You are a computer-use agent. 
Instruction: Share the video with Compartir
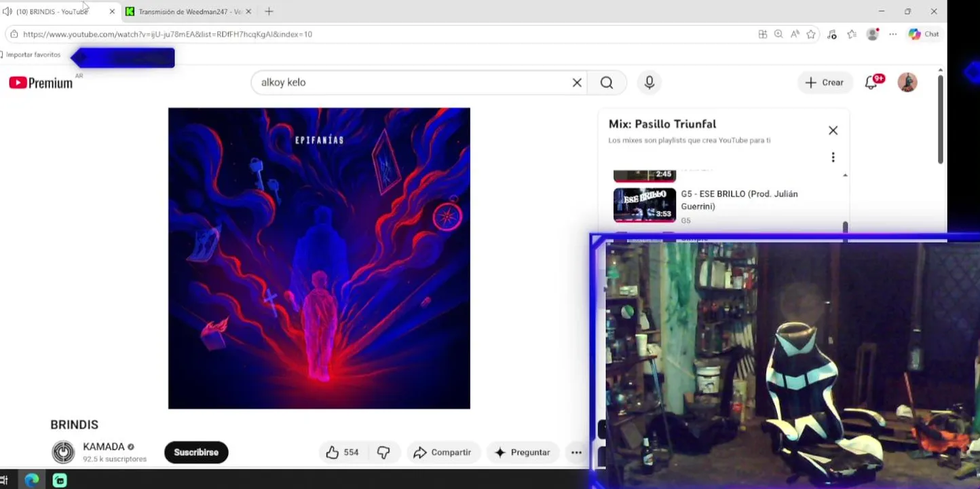click(442, 452)
